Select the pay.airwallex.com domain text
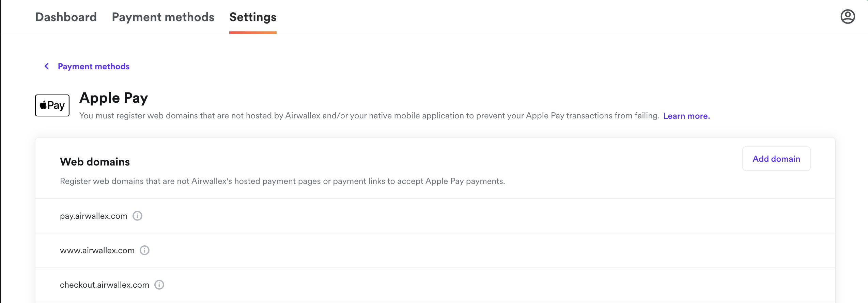Image resolution: width=868 pixels, height=303 pixels. click(94, 216)
